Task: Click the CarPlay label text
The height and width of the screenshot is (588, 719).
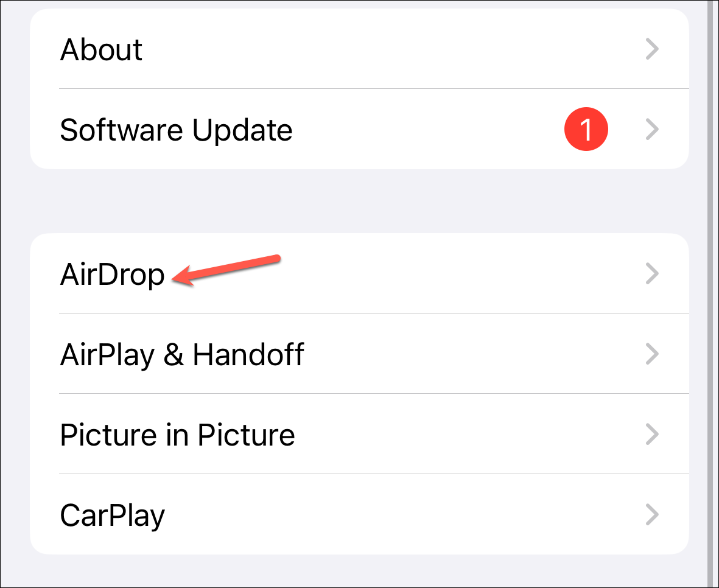Action: 113,516
